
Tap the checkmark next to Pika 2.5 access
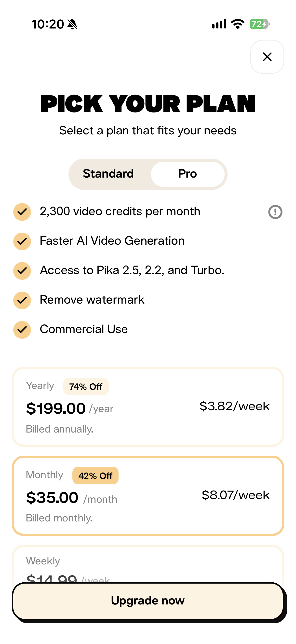pos(22,271)
